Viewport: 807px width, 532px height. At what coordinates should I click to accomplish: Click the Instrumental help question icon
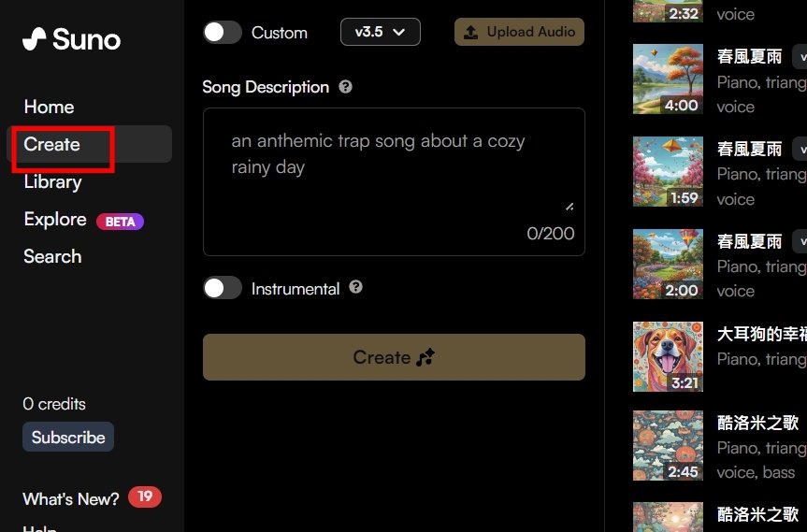click(355, 287)
